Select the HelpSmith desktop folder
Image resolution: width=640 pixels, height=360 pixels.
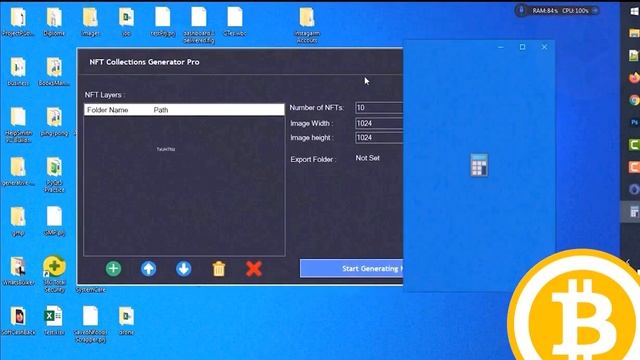point(18,125)
